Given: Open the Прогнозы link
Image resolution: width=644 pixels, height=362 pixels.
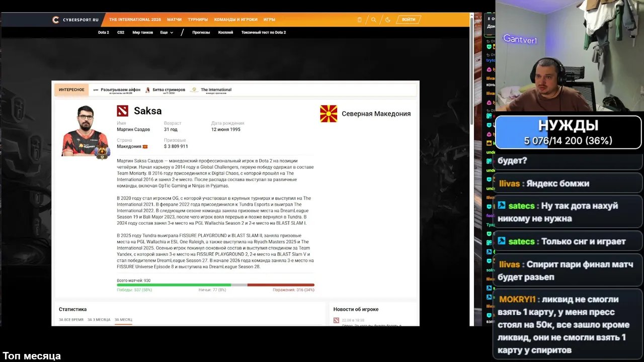Looking at the screenshot, I should coord(201,32).
